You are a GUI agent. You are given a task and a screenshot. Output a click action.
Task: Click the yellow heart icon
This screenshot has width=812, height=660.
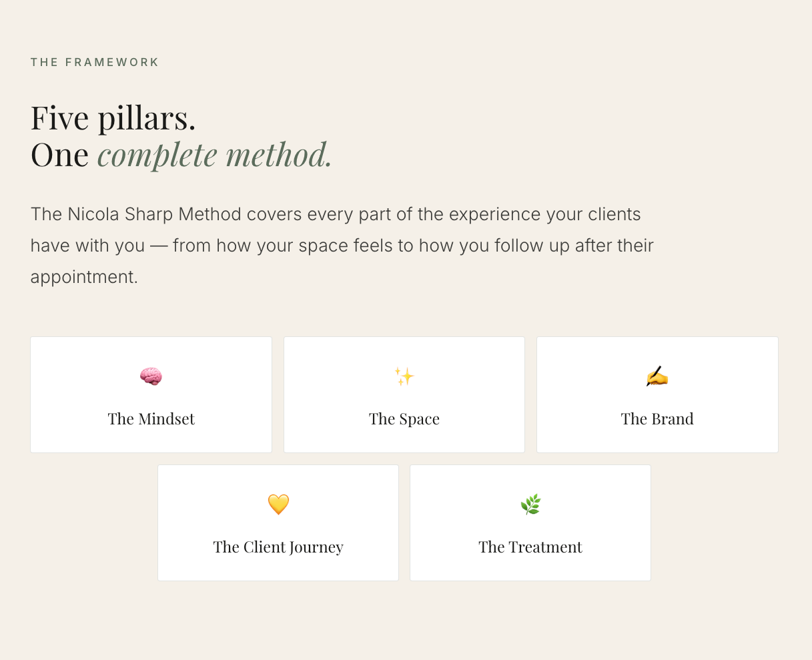coord(278,505)
